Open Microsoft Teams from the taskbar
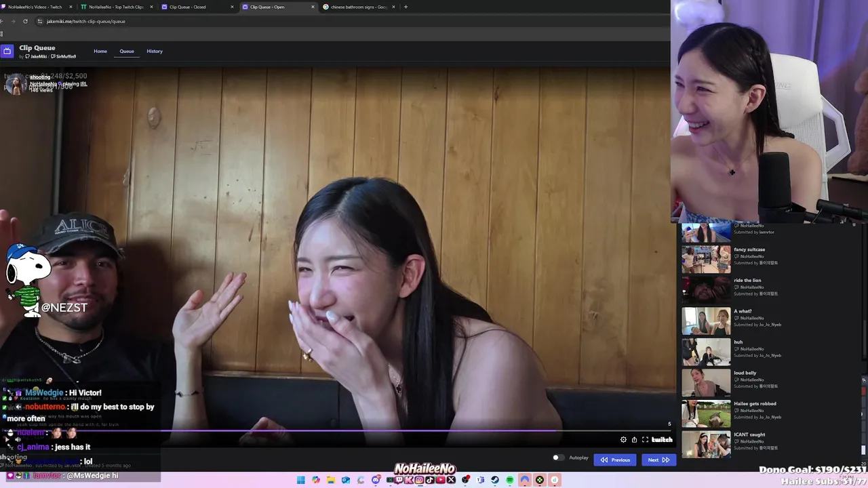This screenshot has width=868, height=488. pos(480,480)
